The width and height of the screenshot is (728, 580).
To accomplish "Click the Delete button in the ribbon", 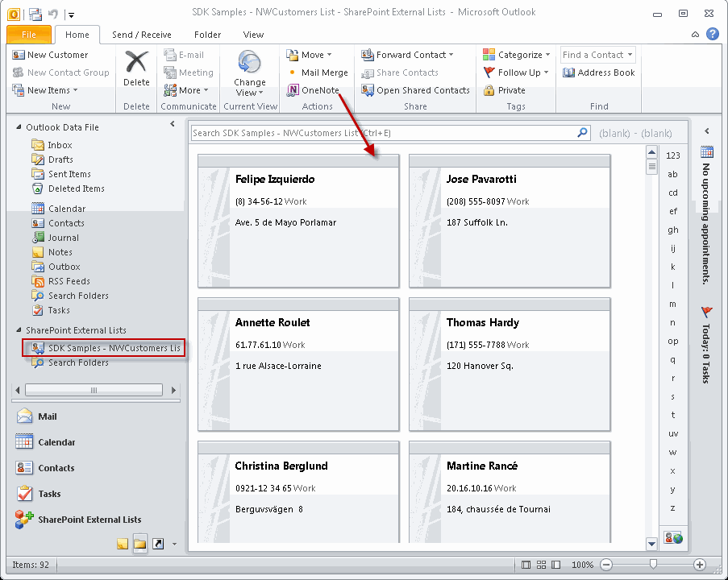I will [x=136, y=70].
